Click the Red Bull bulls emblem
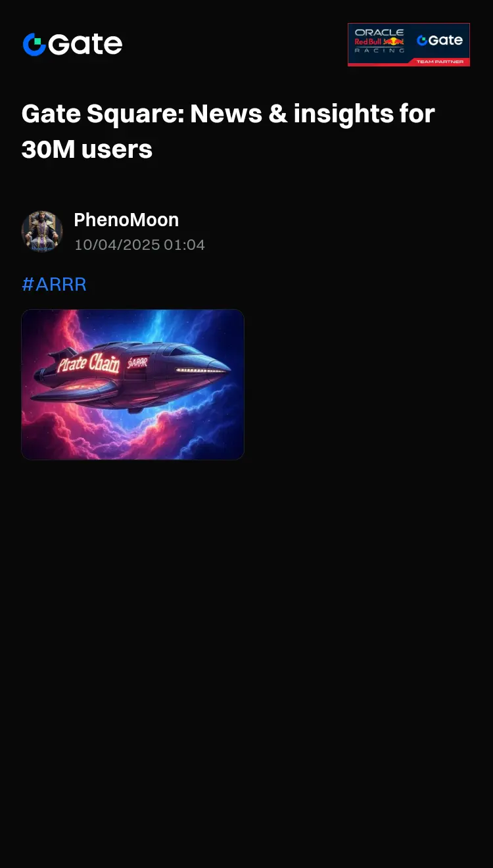The image size is (493, 868). 394,41
